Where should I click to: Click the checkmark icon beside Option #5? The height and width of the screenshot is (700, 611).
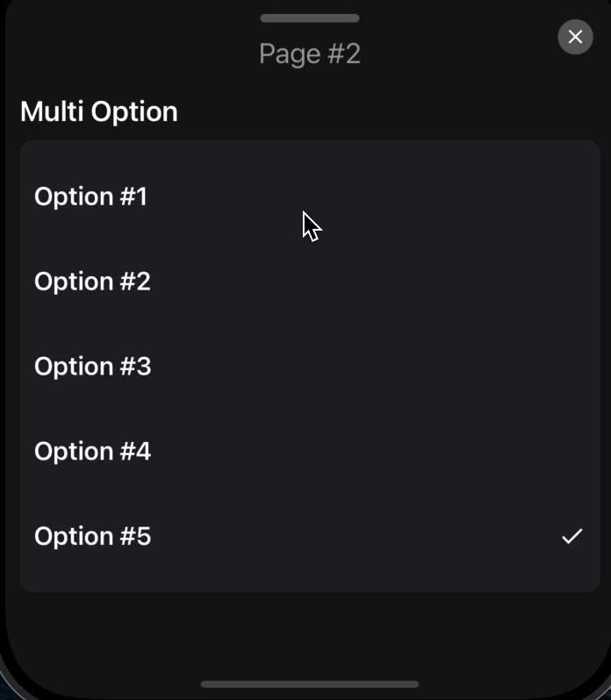coord(571,536)
